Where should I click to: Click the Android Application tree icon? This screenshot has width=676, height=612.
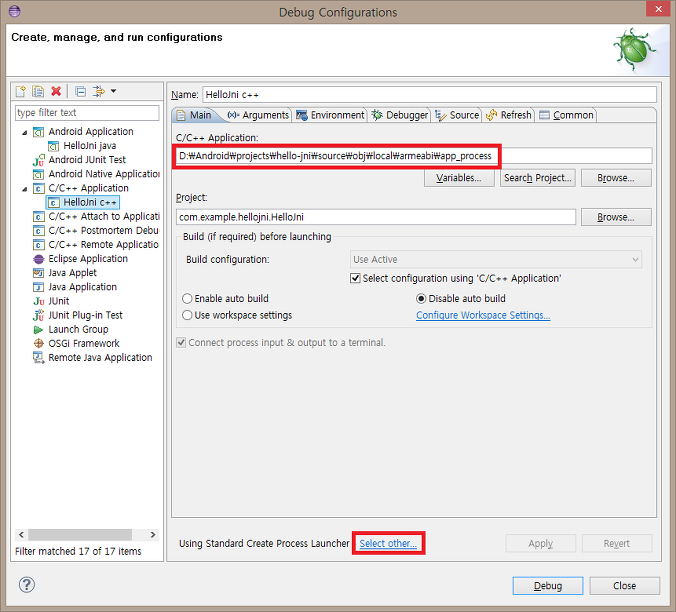pyautogui.click(x=39, y=132)
